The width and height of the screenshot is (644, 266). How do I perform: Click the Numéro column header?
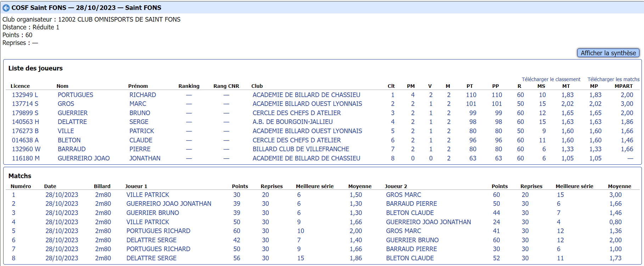pyautogui.click(x=21, y=186)
